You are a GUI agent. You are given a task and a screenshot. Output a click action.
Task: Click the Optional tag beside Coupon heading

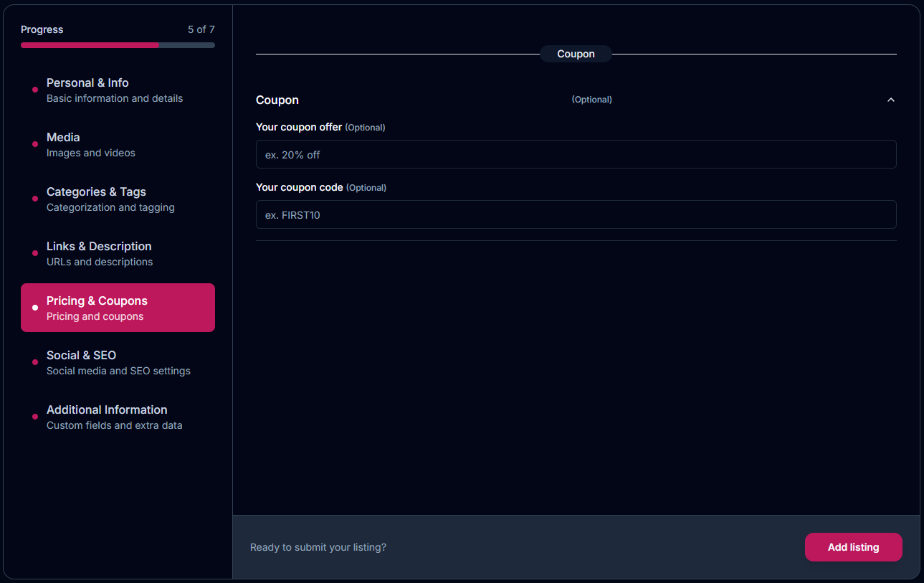591,100
